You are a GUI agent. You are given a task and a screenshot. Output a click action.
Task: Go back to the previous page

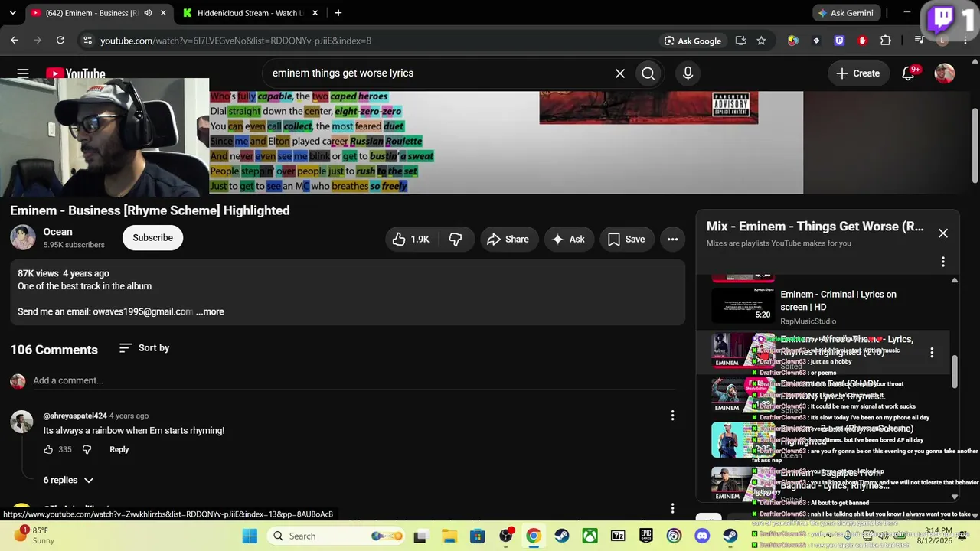click(15, 41)
